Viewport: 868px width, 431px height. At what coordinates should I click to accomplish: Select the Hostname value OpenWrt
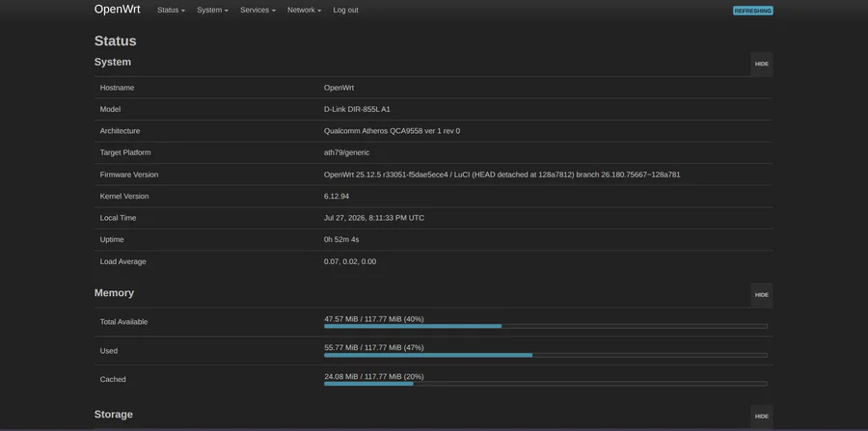tap(339, 88)
